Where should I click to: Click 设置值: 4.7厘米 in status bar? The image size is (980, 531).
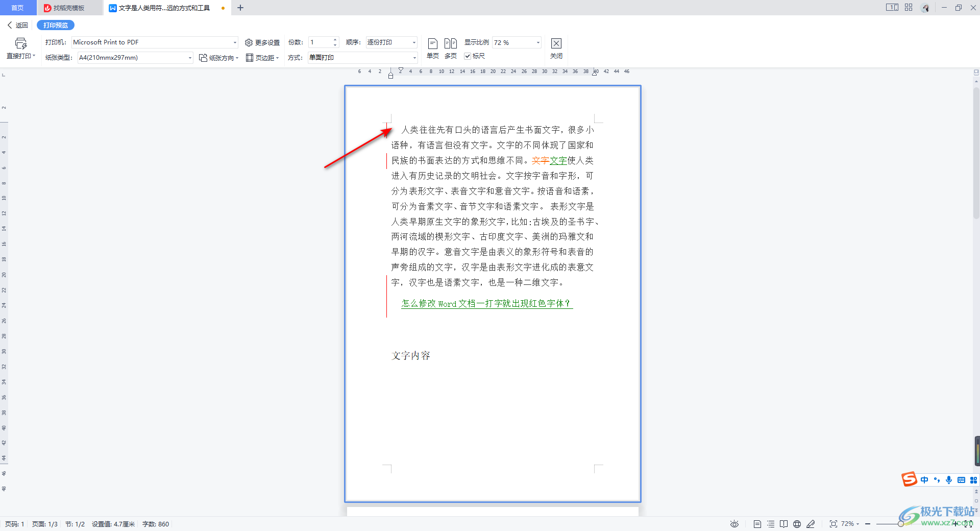(113, 524)
